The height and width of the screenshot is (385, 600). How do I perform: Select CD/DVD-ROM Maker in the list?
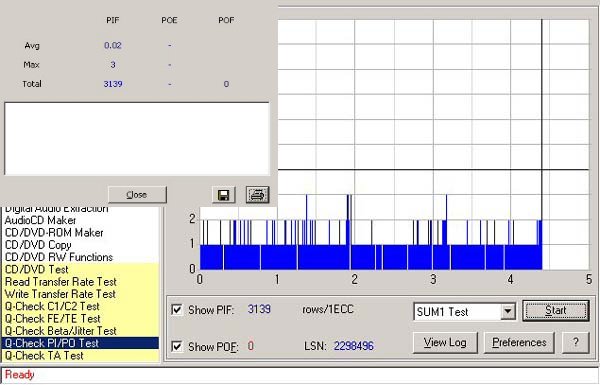(x=80, y=233)
